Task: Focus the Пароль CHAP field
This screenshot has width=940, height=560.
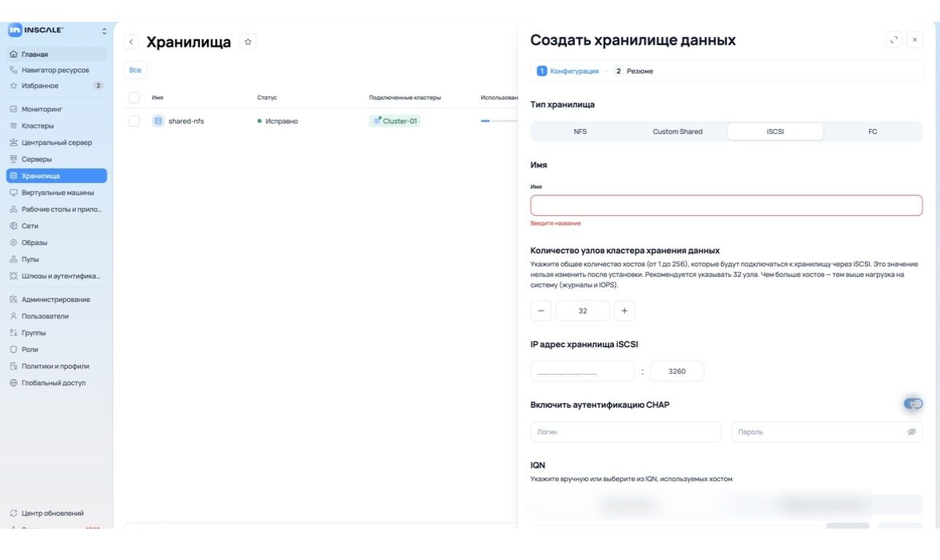Action: point(827,432)
